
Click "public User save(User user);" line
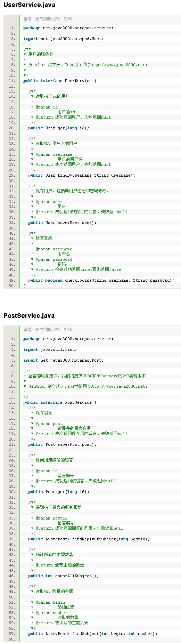click(x=62, y=223)
